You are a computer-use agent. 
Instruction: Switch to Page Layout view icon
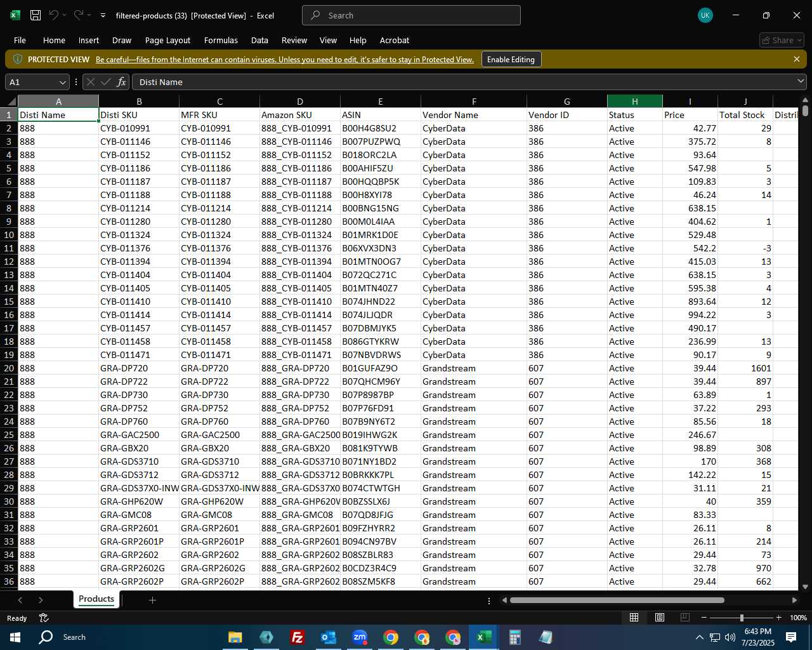pos(659,618)
